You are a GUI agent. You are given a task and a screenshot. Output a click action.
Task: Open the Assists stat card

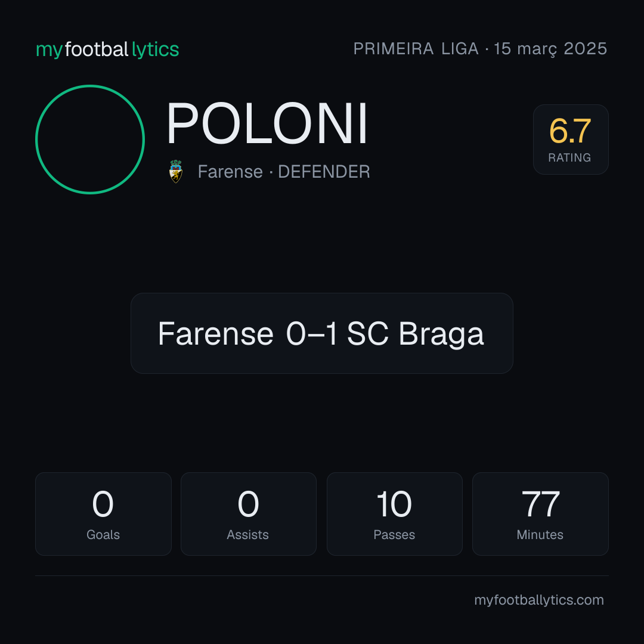[x=249, y=514]
